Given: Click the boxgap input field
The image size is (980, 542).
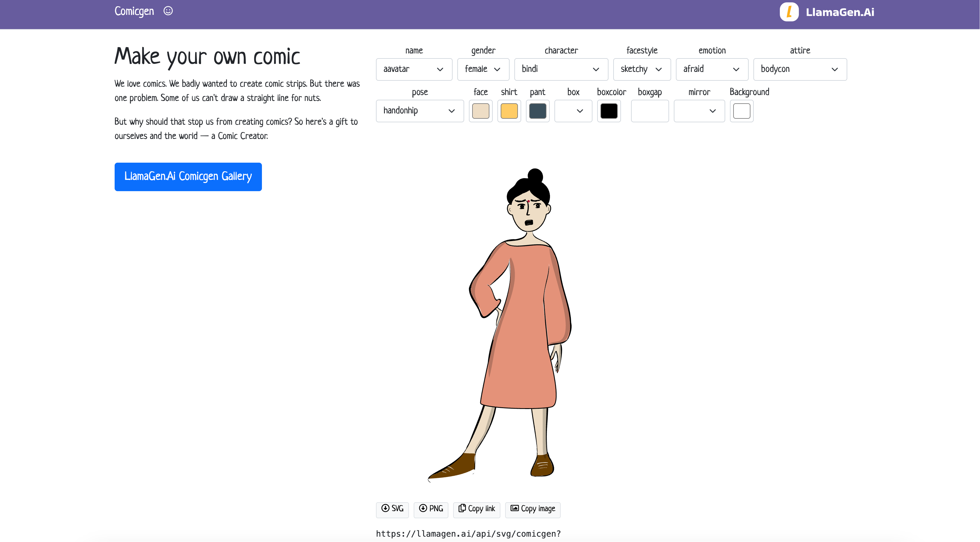Looking at the screenshot, I should 649,111.
